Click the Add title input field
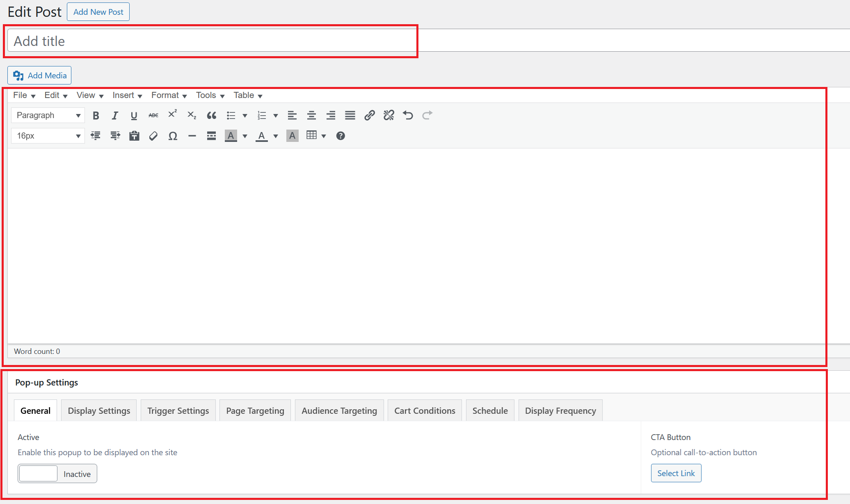 coord(429,41)
